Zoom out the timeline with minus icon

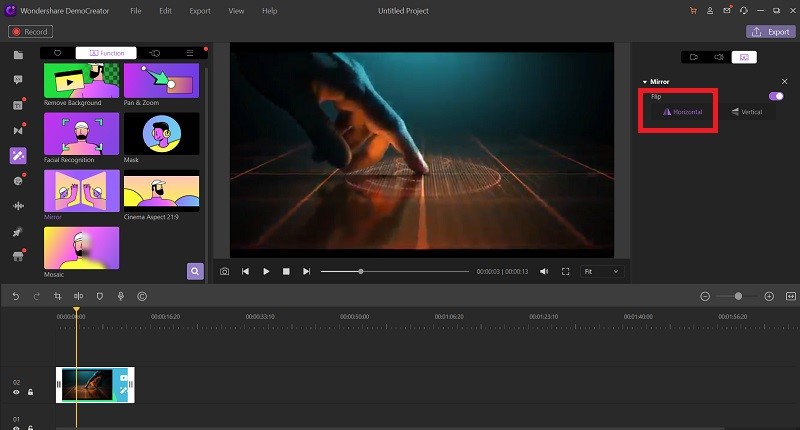point(705,296)
